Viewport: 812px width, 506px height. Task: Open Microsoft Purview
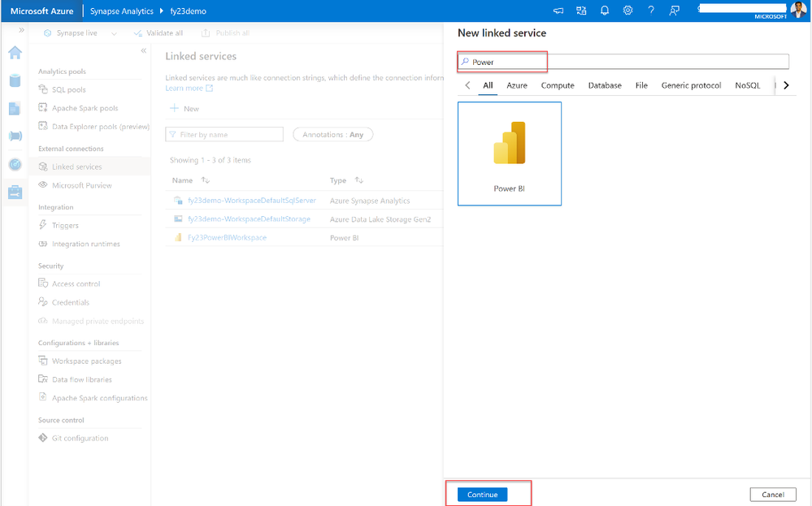tap(82, 185)
